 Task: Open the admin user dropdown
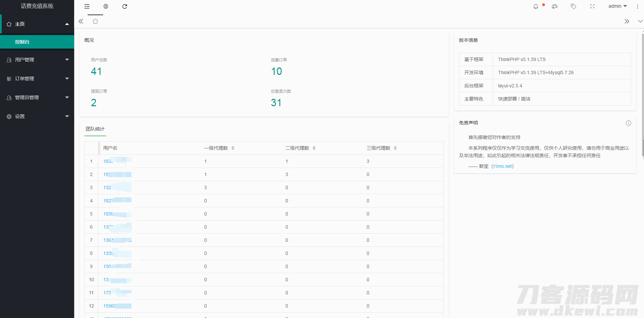pyautogui.click(x=617, y=6)
